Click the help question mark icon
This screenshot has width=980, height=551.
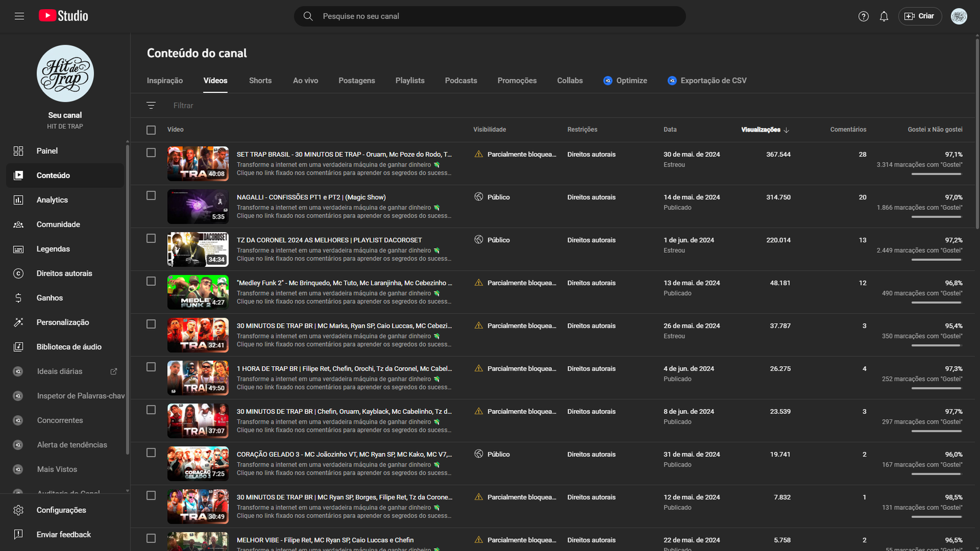point(863,17)
